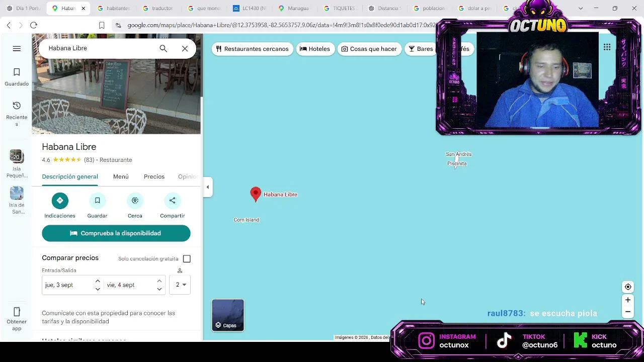Go forward in browser history
The width and height of the screenshot is (644, 362).
(21, 25)
